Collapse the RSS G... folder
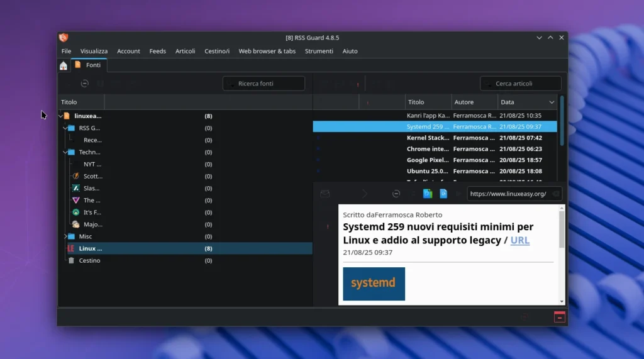Screen dimensions: 644x359 click(x=65, y=128)
